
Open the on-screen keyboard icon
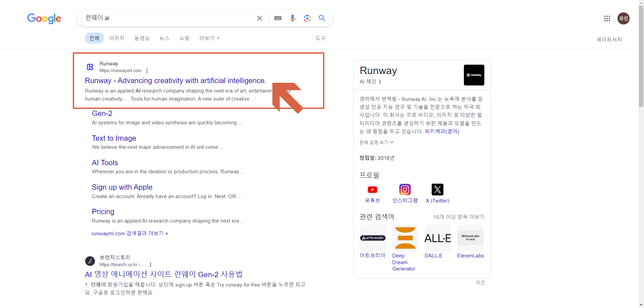(x=278, y=18)
